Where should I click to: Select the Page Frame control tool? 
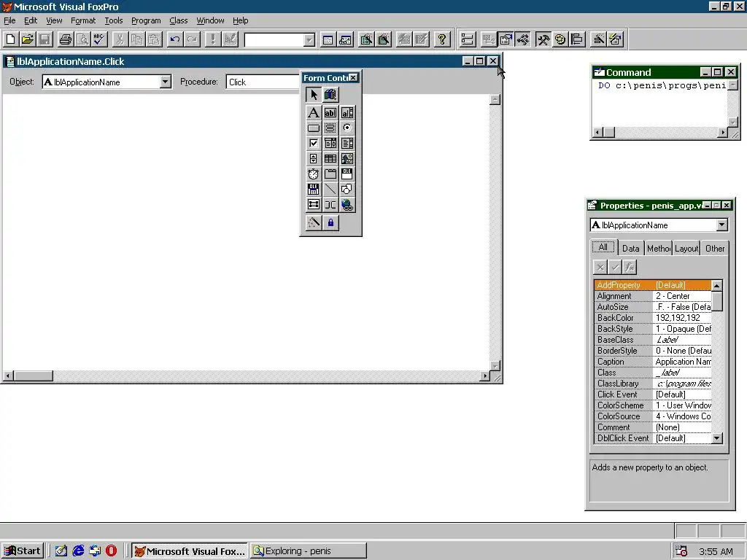[330, 174]
